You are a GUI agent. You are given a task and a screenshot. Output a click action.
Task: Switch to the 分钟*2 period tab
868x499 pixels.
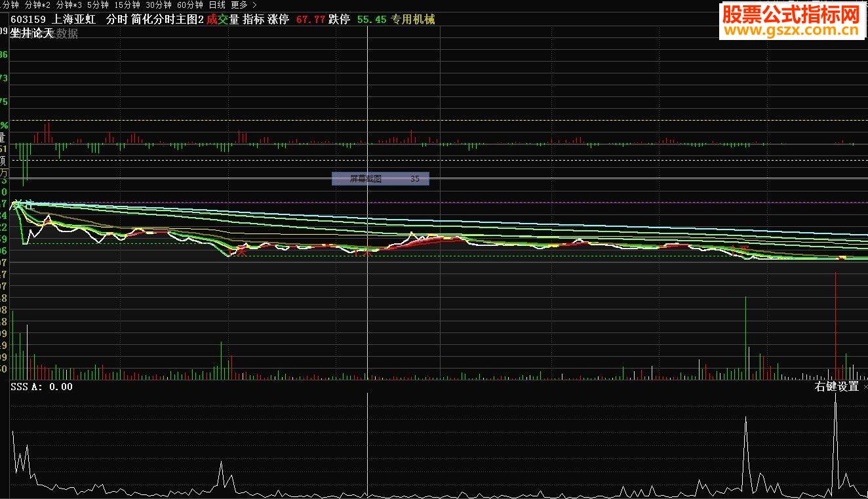click(37, 5)
